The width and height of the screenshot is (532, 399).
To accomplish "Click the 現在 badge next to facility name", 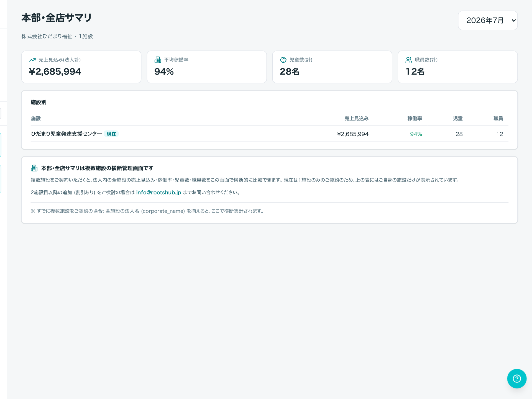I will click(111, 134).
